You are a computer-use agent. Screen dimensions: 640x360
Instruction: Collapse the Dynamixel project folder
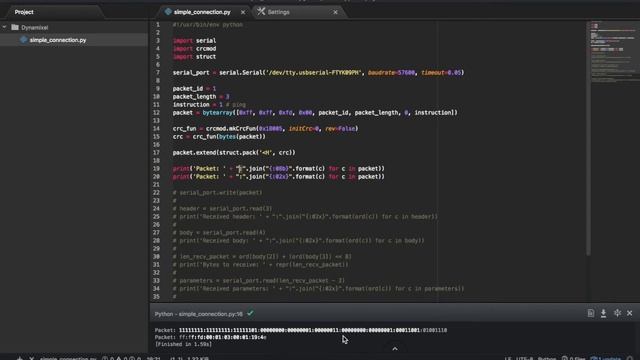4,27
